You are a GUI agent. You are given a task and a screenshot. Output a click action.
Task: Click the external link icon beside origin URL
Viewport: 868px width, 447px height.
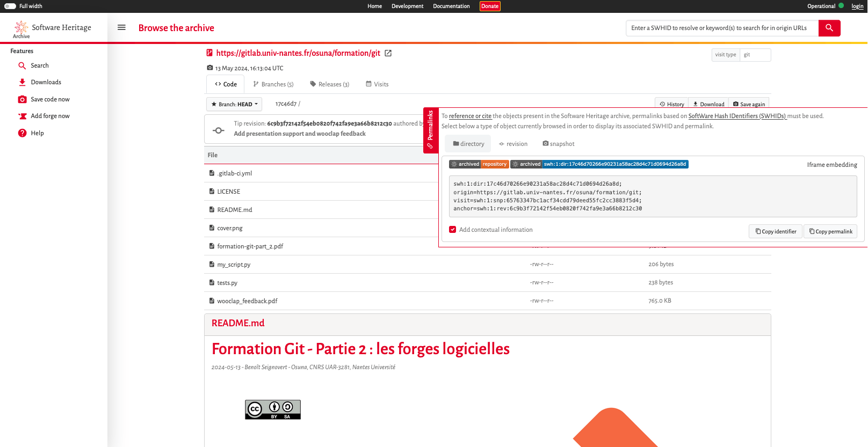coord(388,53)
